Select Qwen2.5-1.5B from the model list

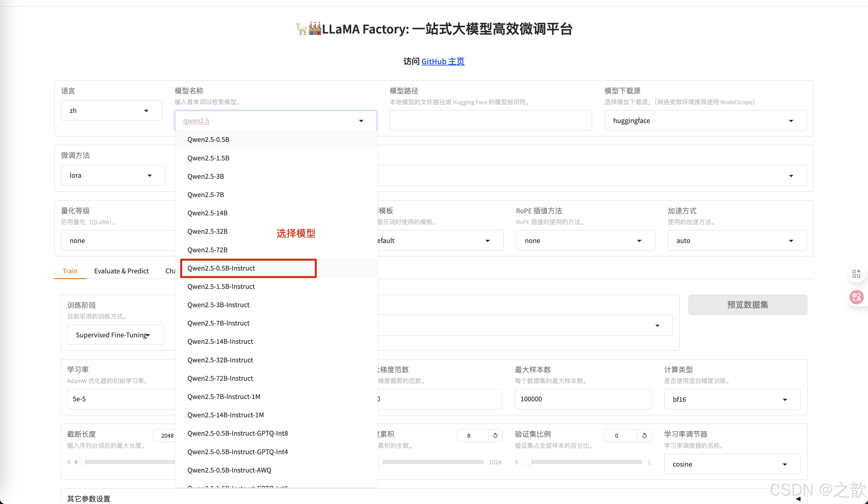(276, 158)
